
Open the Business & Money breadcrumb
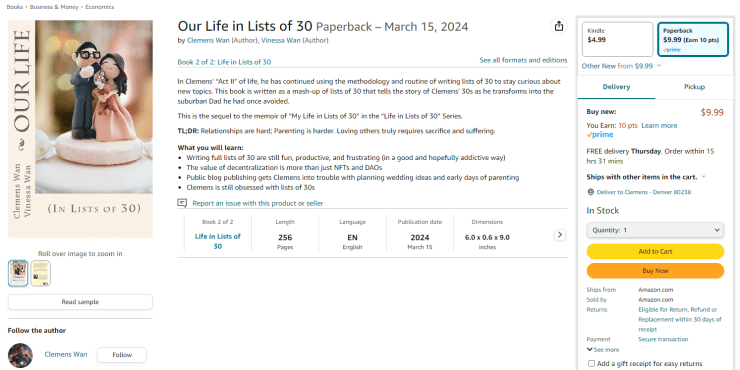[54, 7]
